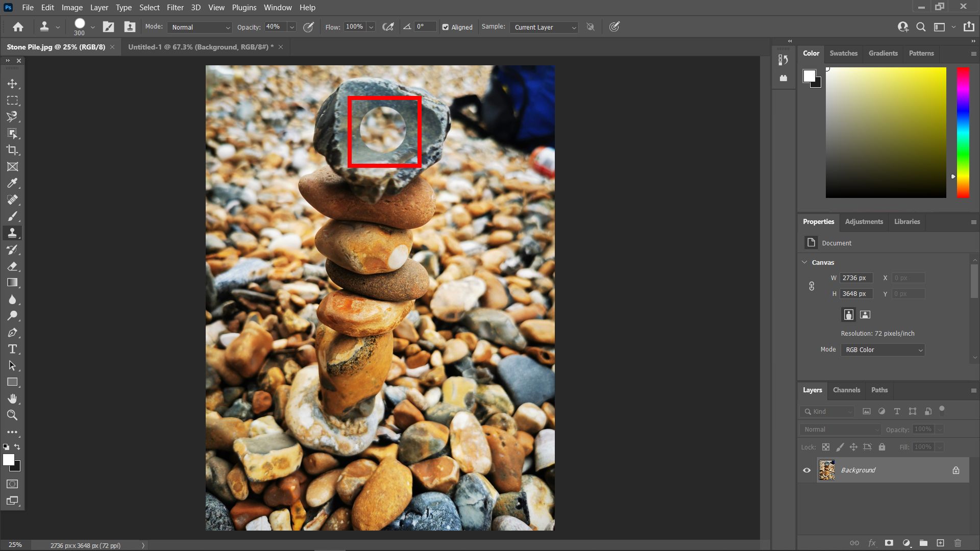
Task: Switch to the Swatches tab
Action: (843, 53)
